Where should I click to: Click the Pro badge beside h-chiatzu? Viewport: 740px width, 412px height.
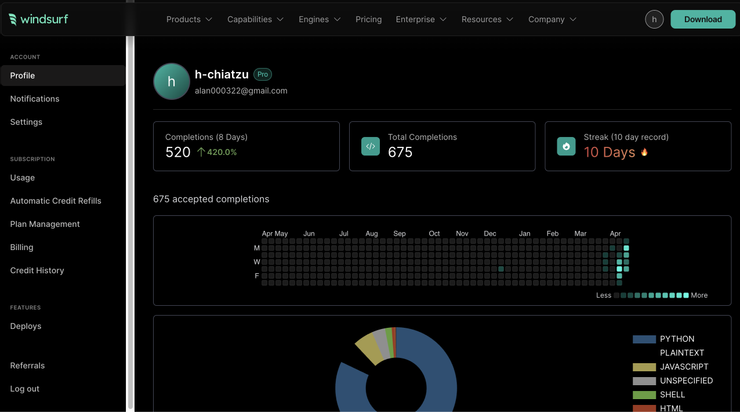click(262, 75)
